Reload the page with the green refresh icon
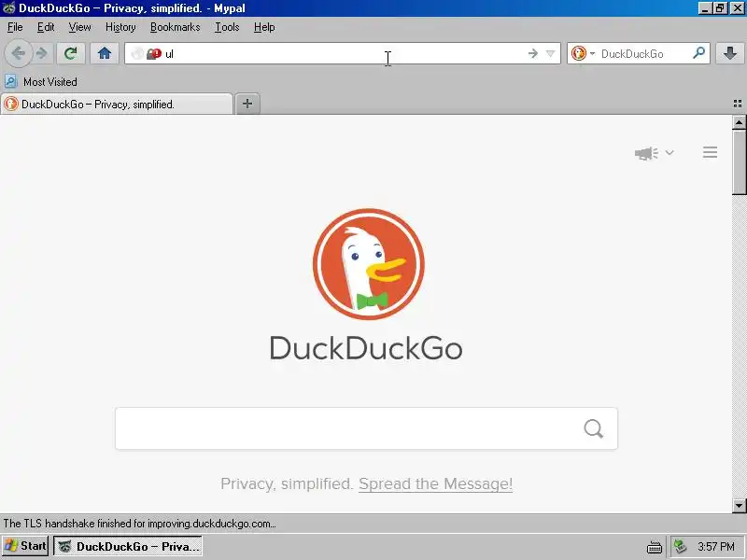747x560 pixels. (71, 53)
